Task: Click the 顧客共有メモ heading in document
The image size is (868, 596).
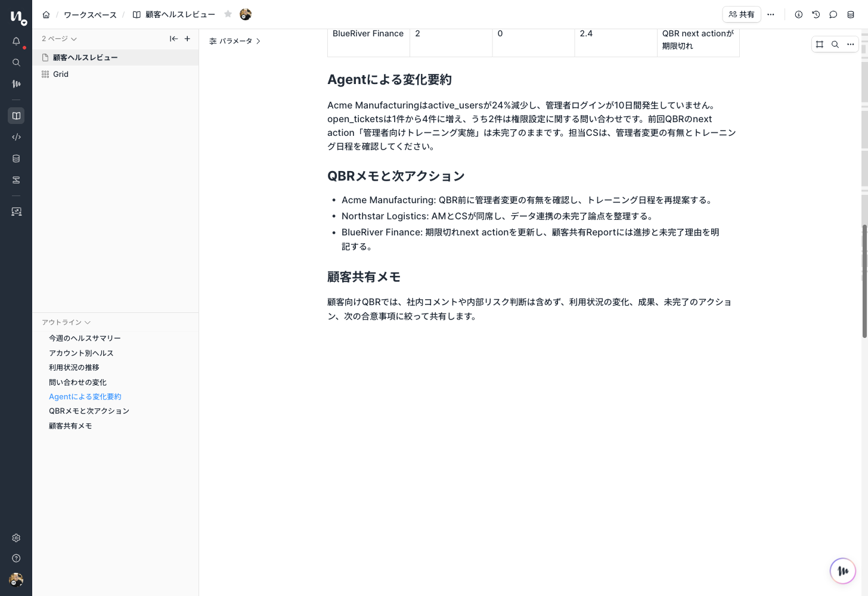Action: pos(364,277)
